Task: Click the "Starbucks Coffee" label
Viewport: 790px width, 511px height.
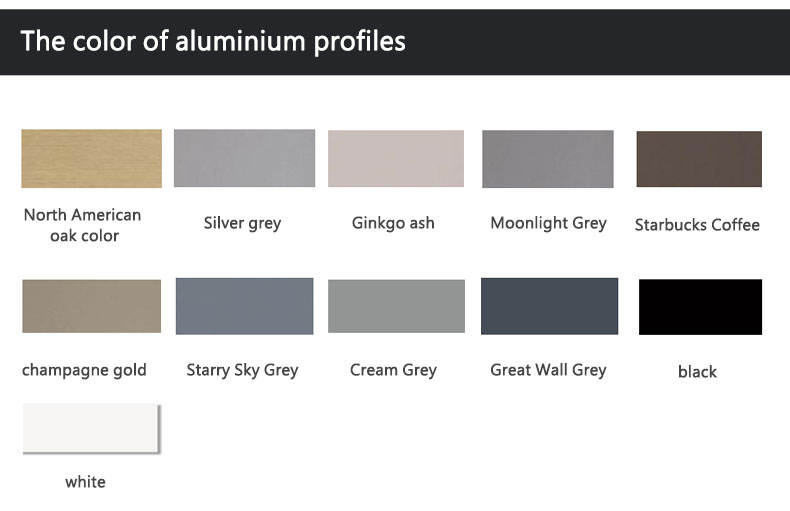Action: [697, 225]
